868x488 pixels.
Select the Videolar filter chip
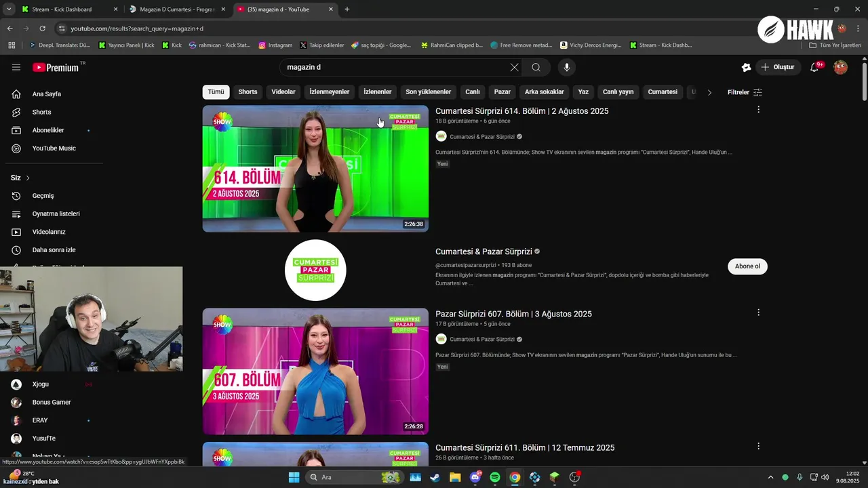click(283, 92)
